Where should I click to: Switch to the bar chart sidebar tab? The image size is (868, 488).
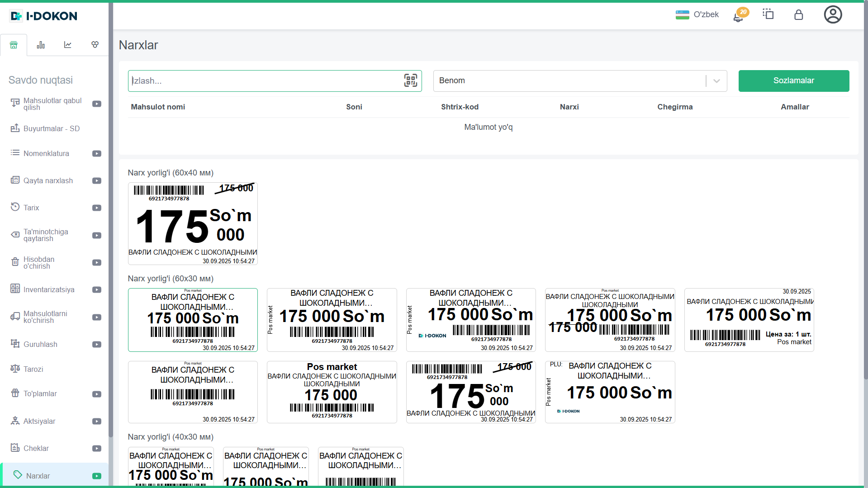pyautogui.click(x=41, y=45)
